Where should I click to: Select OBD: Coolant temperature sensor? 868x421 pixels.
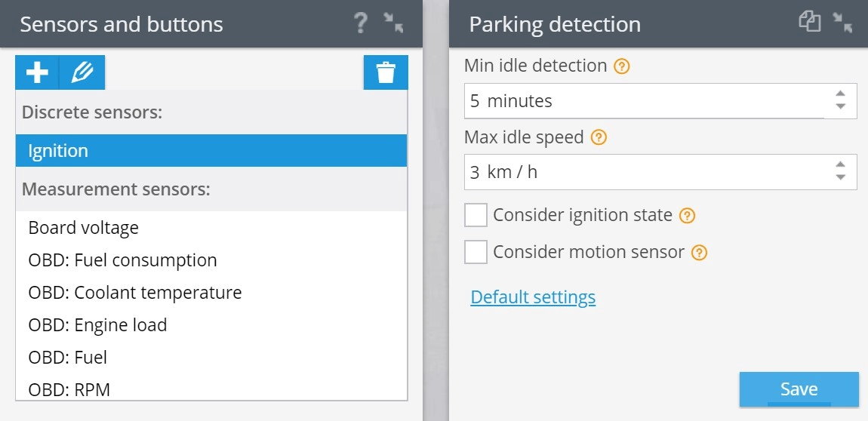click(211, 292)
